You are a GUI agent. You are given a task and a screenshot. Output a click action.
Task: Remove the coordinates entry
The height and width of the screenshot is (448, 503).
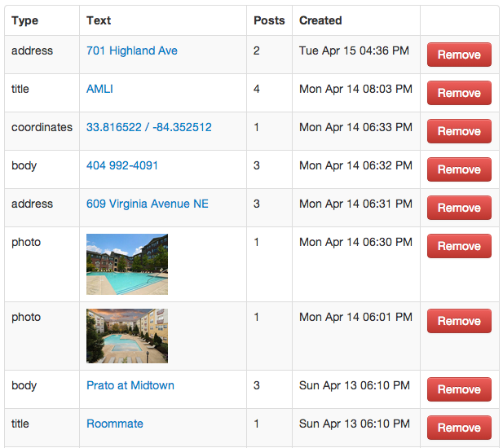(459, 131)
